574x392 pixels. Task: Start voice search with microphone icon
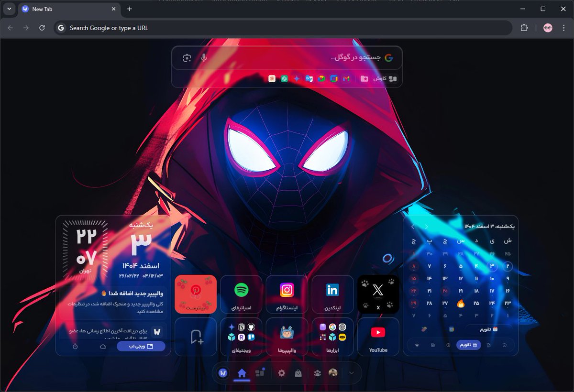click(x=204, y=58)
